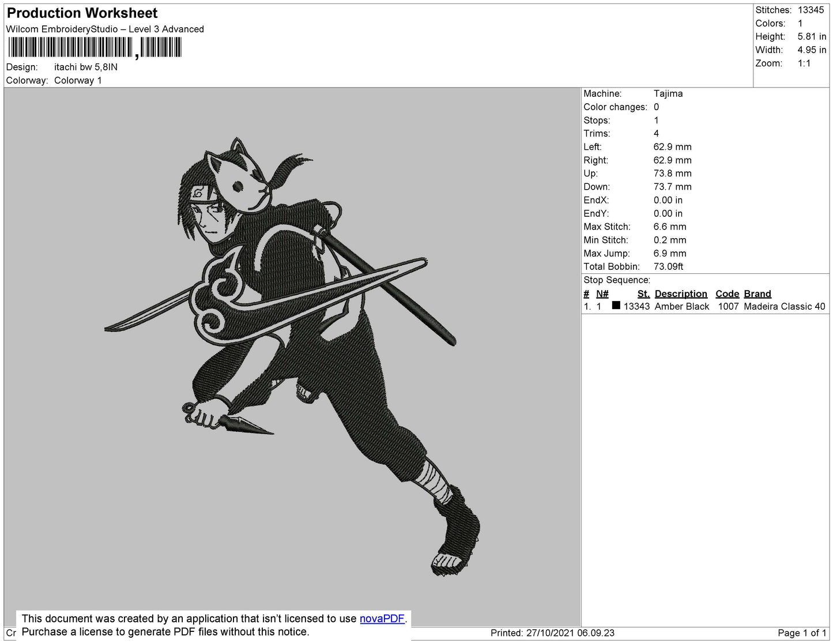
Task: Click the Amber Black color swatch
Action: [616, 306]
